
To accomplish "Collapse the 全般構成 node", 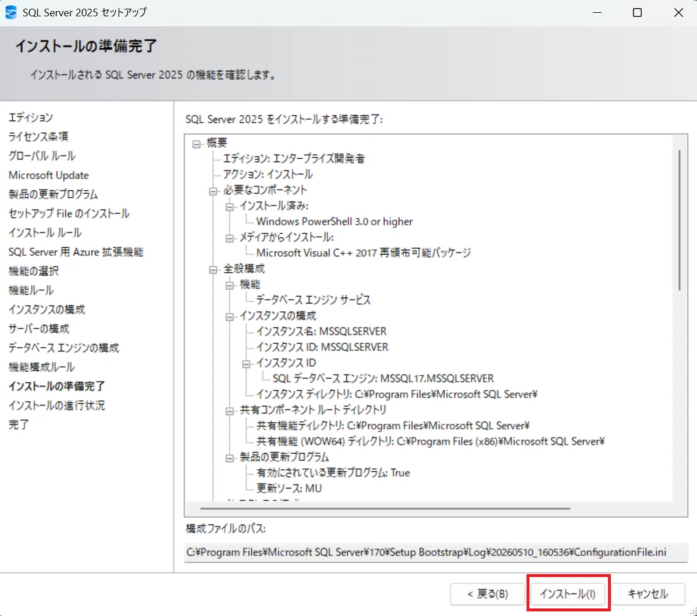I will [213, 270].
